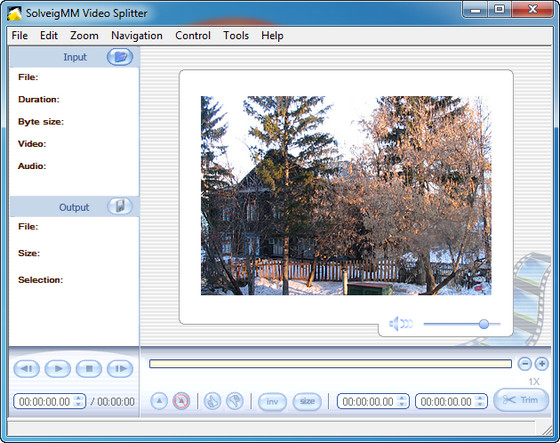This screenshot has width=560, height=443.
Task: Open input file with folder icon
Action: pos(120,57)
